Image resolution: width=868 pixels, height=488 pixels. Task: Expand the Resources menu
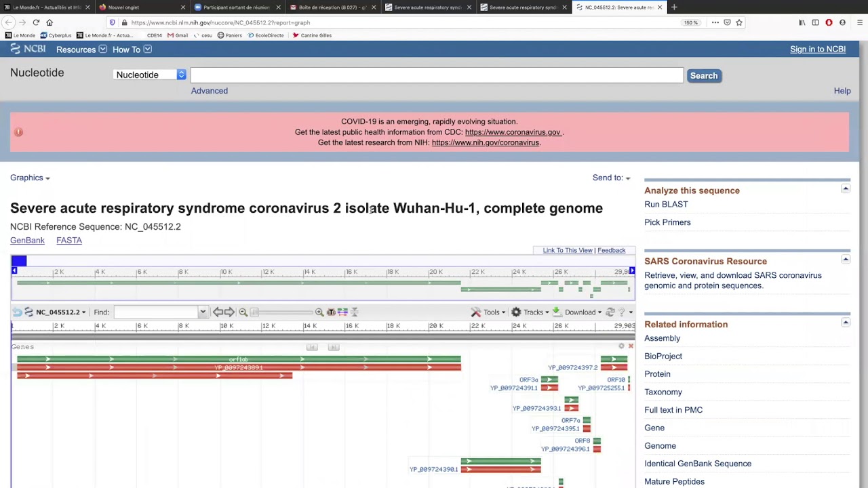pos(81,49)
